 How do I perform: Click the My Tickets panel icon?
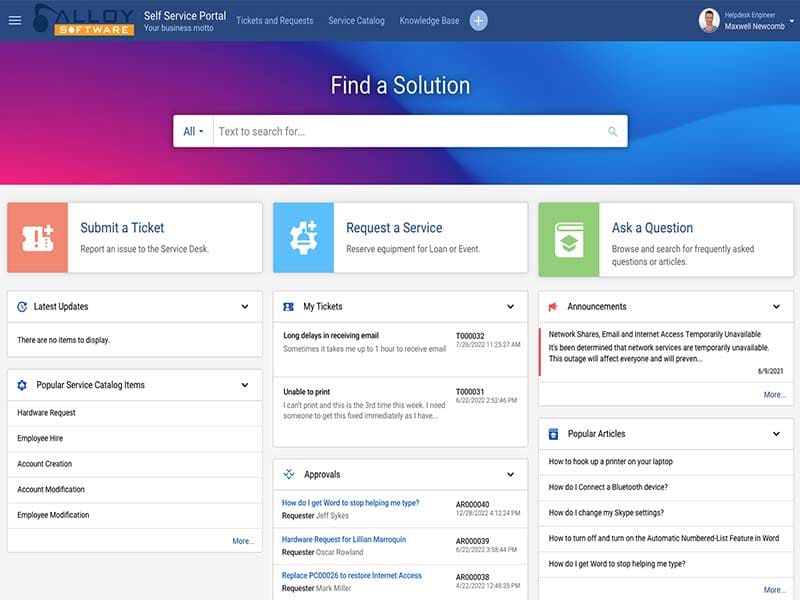coord(288,307)
